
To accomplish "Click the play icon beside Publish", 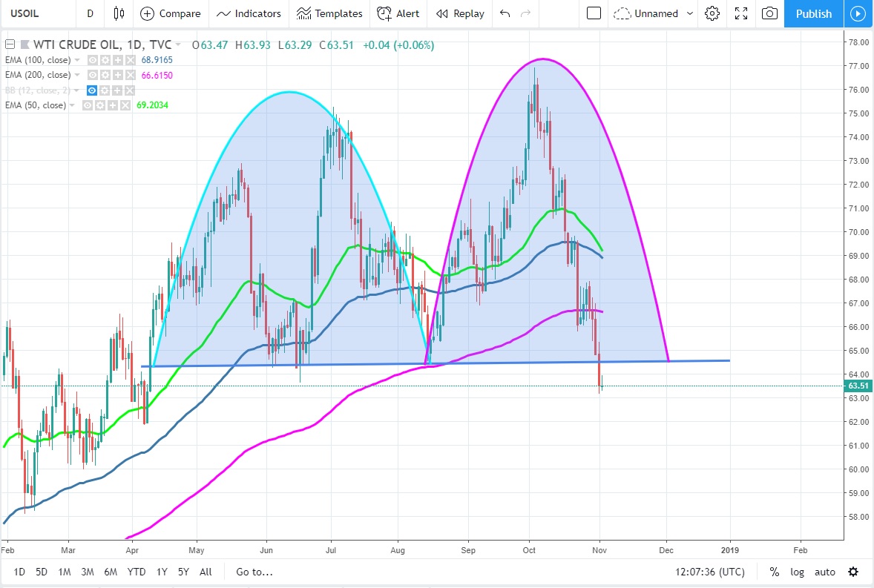I will click(858, 13).
